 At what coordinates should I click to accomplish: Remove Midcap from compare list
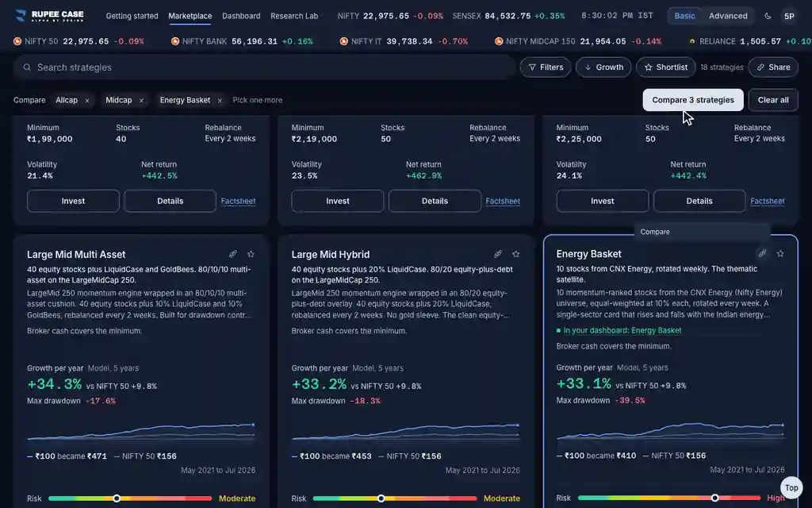(141, 101)
